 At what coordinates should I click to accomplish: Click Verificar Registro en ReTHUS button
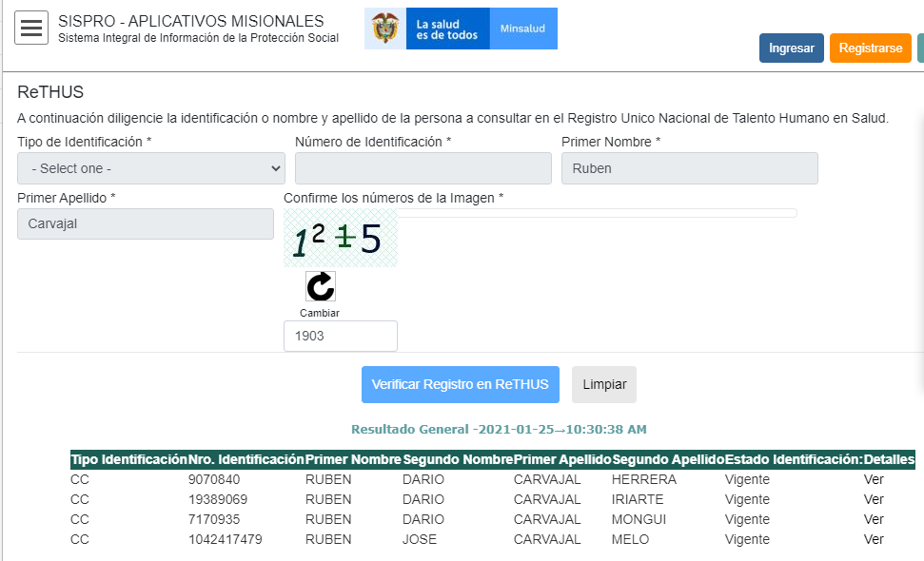[x=461, y=384]
